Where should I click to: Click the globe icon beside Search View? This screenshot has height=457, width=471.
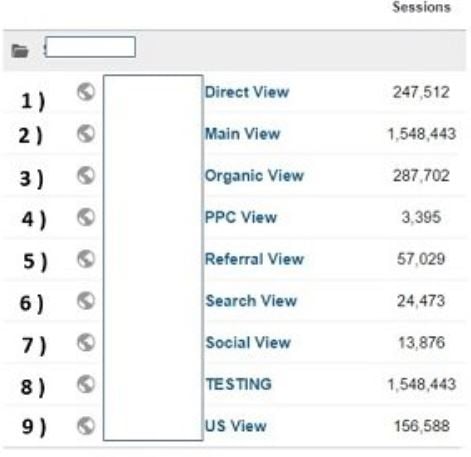click(x=86, y=301)
